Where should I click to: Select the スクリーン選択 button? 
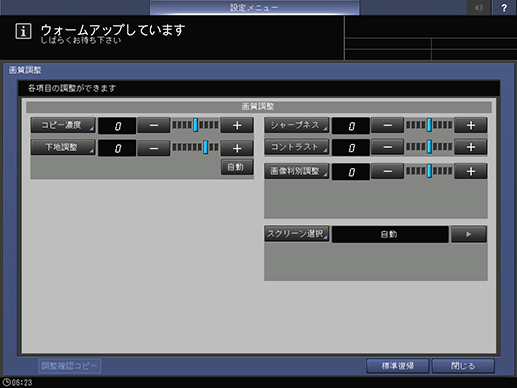coord(297,234)
